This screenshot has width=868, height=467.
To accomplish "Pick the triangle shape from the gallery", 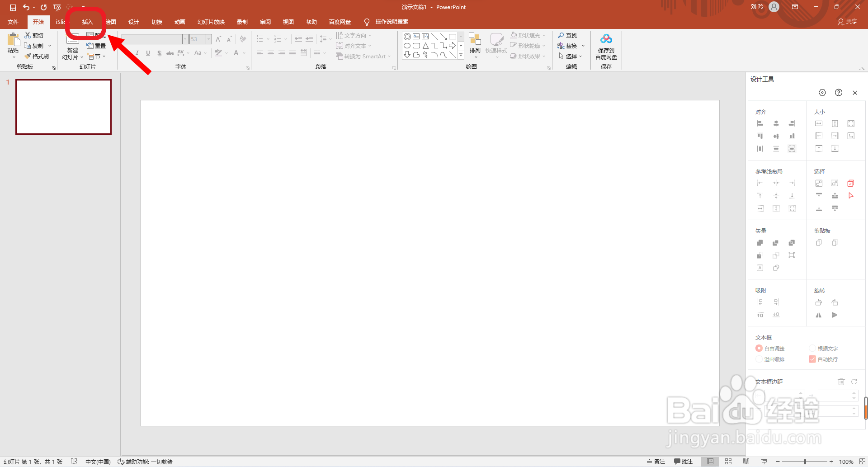I will tap(425, 46).
